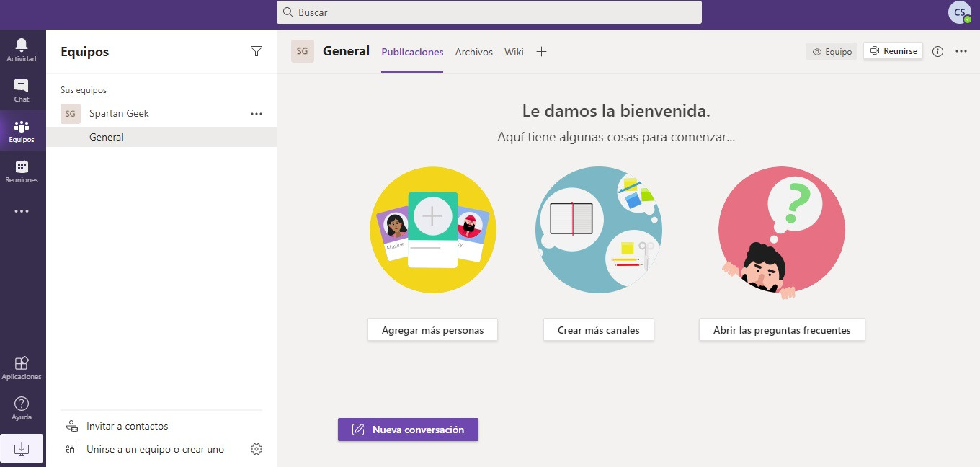Click the Buscar search field

pos(489,12)
